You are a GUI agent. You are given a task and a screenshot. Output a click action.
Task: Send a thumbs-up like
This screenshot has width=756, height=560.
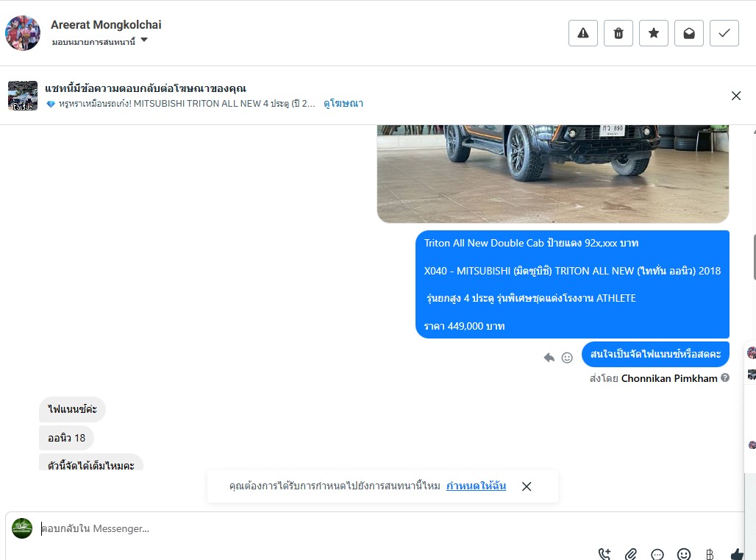736,554
